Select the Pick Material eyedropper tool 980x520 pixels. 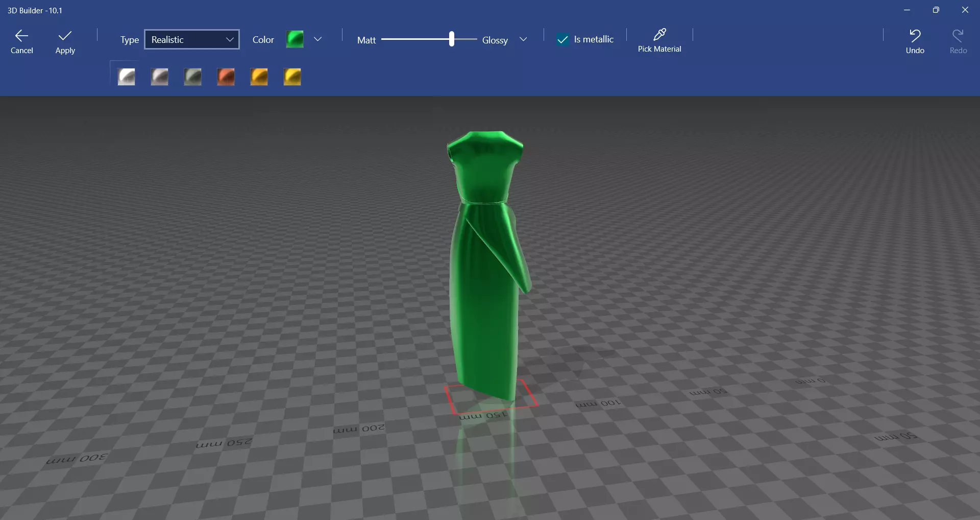tap(659, 40)
